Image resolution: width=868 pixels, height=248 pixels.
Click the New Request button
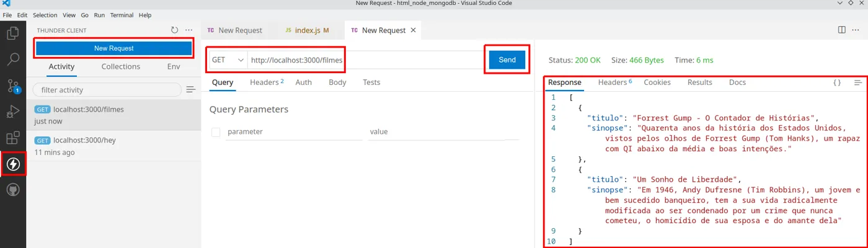tap(113, 48)
